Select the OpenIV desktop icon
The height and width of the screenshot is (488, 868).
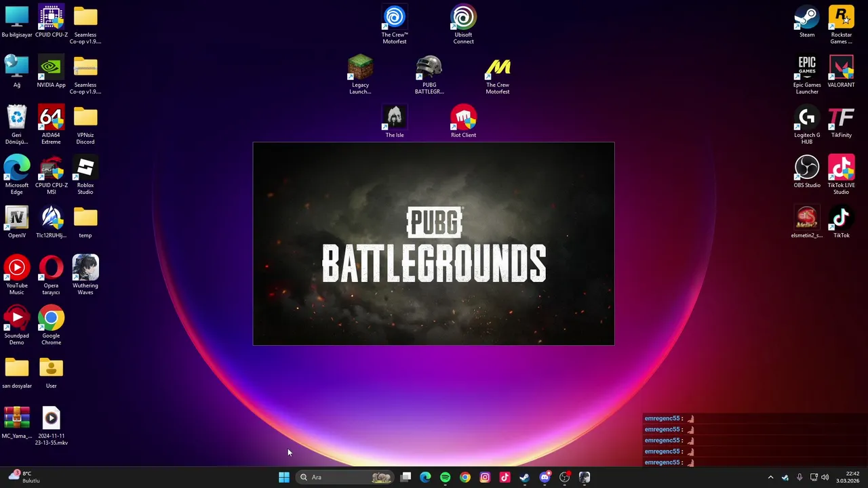tap(17, 222)
